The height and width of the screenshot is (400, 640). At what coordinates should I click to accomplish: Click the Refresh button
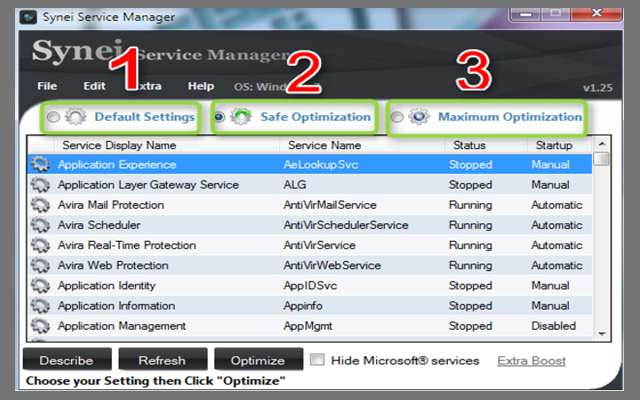[x=162, y=360]
